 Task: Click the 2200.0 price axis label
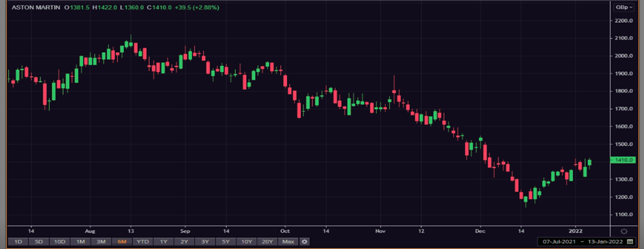(x=623, y=21)
